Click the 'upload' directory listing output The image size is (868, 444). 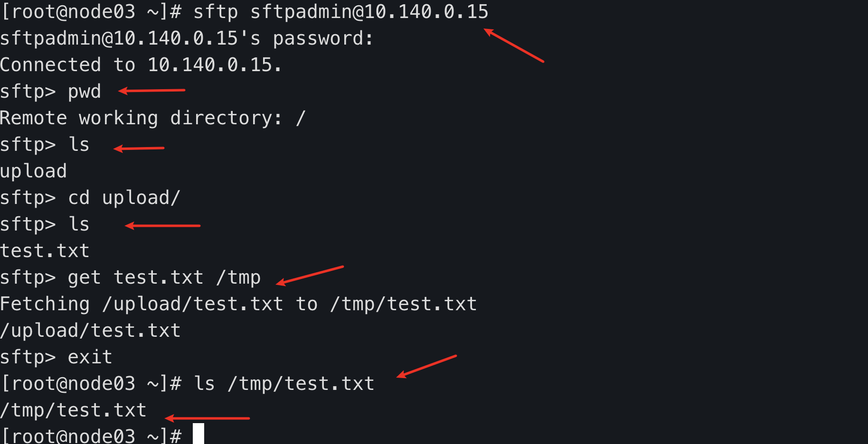tap(33, 171)
